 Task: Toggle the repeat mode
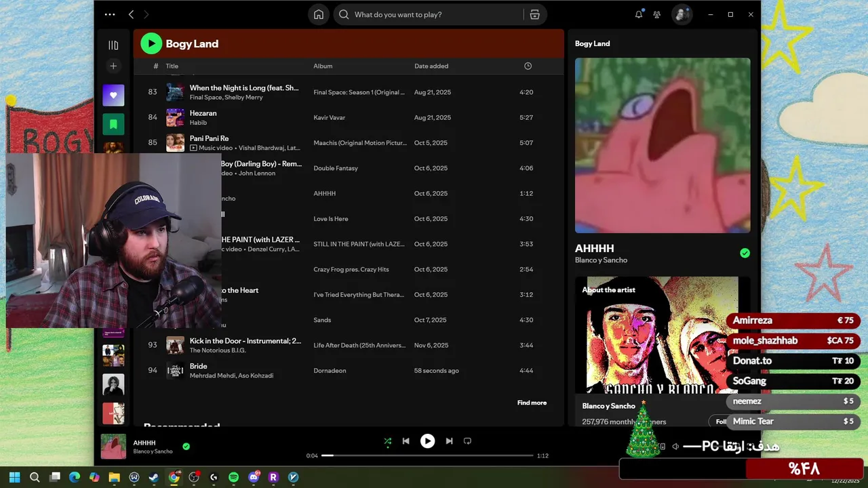[x=467, y=441]
